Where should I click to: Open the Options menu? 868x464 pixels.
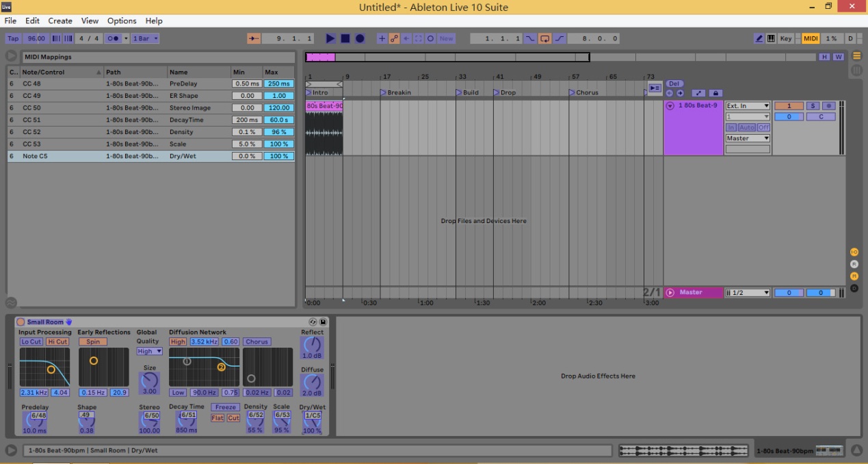click(x=122, y=21)
